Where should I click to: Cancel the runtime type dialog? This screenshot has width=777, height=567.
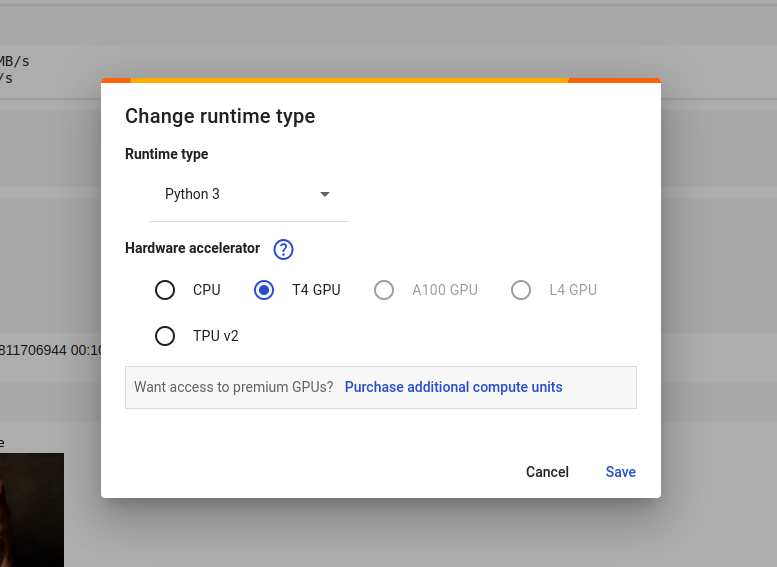(547, 472)
